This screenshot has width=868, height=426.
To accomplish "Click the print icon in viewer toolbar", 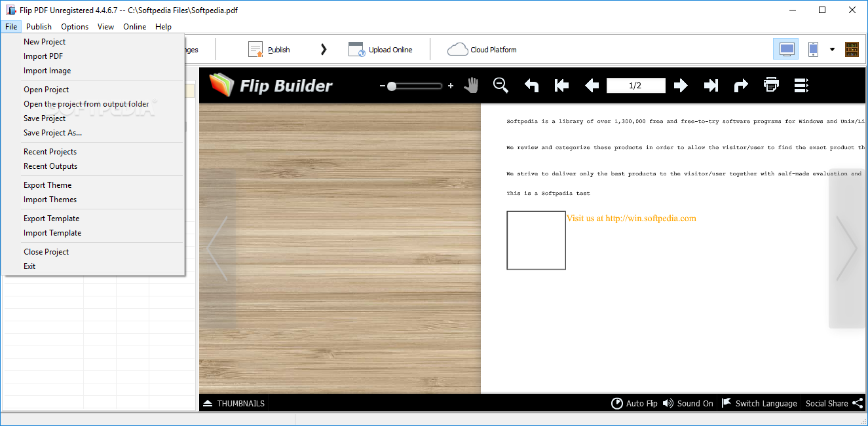I will pyautogui.click(x=771, y=86).
